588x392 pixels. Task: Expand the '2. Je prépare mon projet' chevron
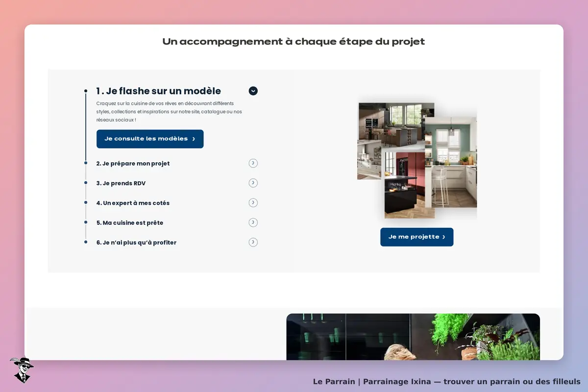(x=253, y=163)
